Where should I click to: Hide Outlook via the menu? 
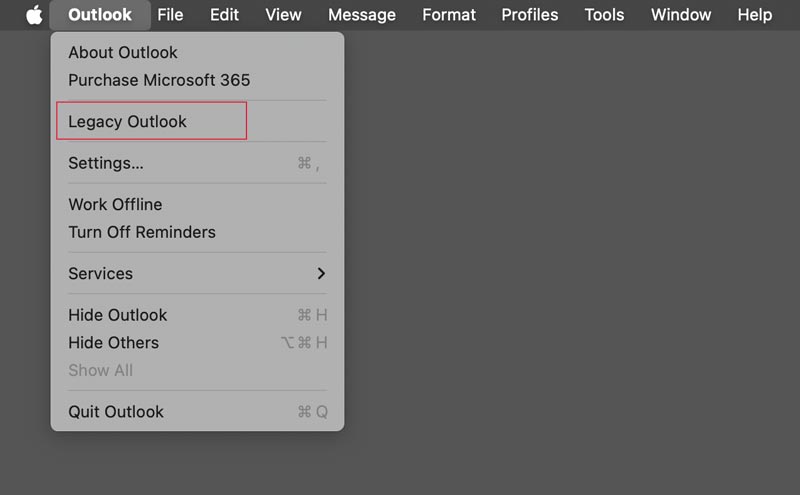(x=117, y=315)
